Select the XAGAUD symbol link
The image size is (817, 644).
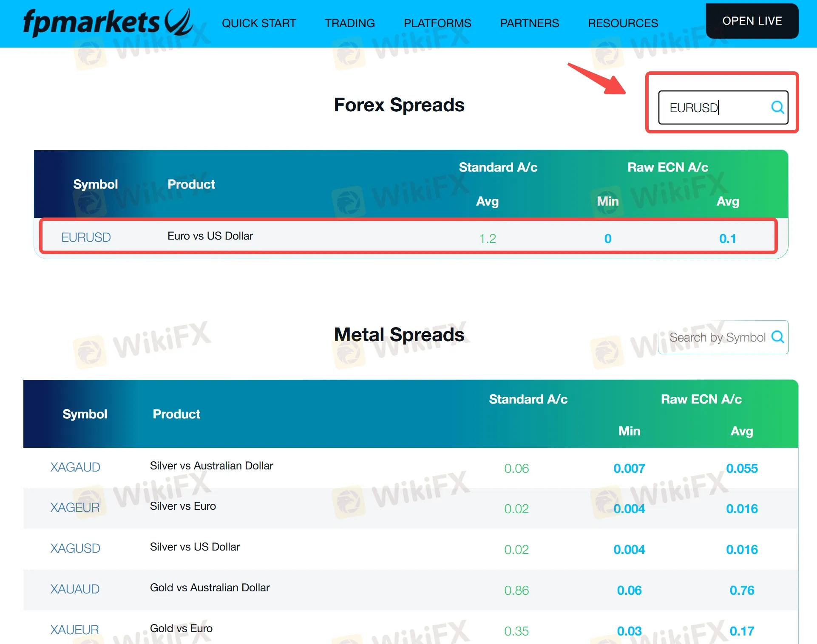point(75,467)
